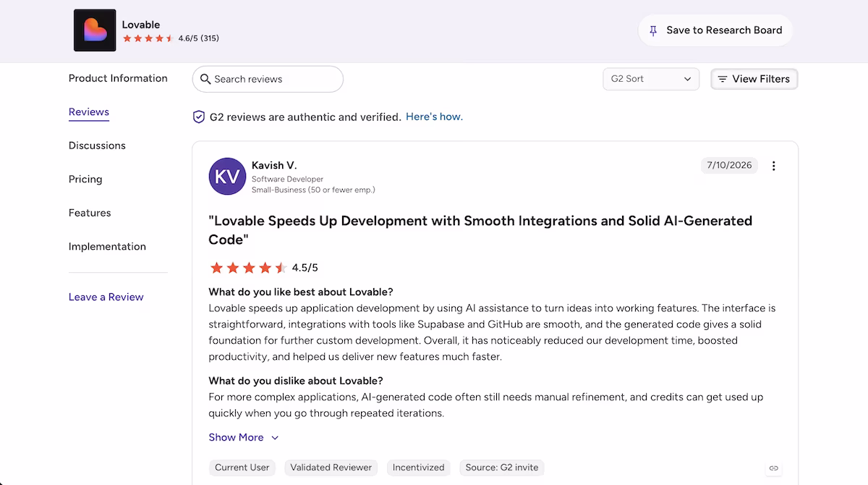This screenshot has width=868, height=485.
Task: Click the Software Developer job title
Action: click(288, 180)
